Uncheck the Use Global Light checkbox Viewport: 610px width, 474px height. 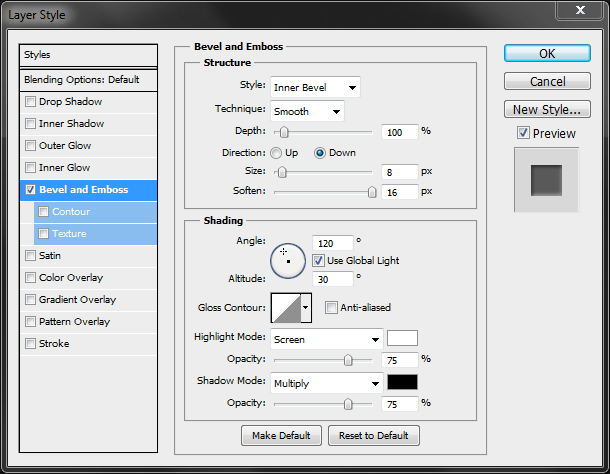(x=318, y=260)
